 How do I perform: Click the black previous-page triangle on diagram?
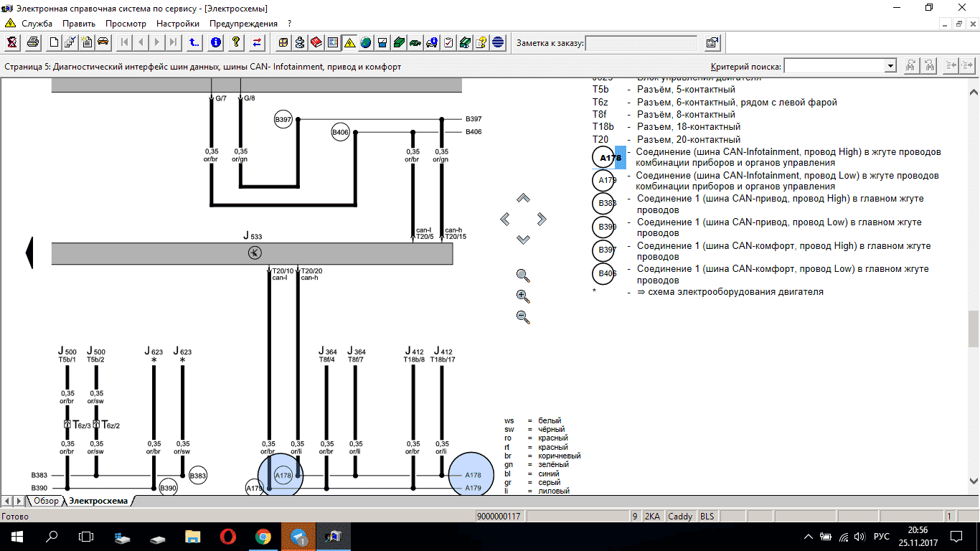29,253
